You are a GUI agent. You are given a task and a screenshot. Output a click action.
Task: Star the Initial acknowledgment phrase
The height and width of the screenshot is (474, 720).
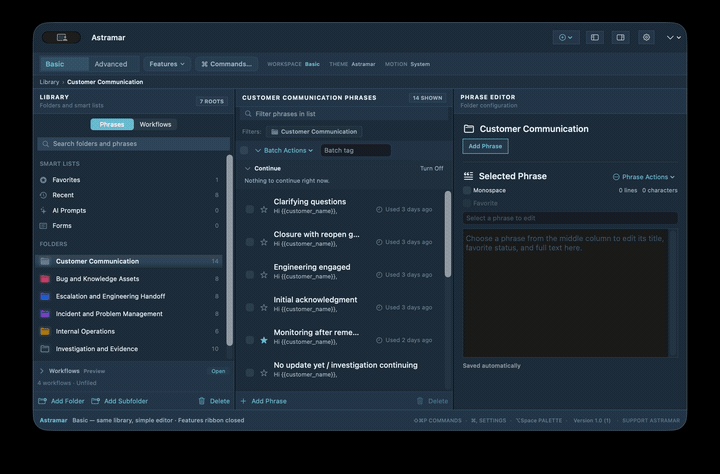[264, 307]
